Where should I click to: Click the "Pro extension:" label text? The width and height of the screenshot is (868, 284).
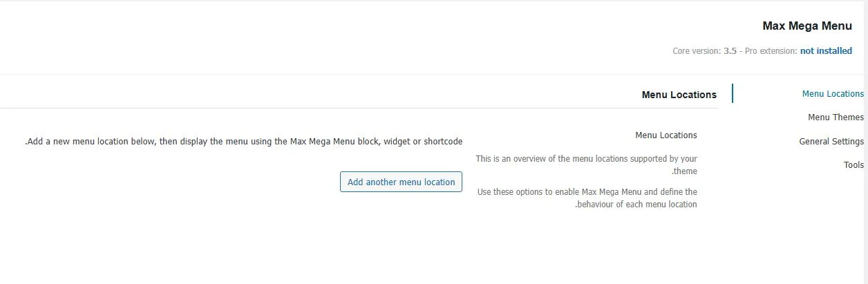pyautogui.click(x=771, y=51)
